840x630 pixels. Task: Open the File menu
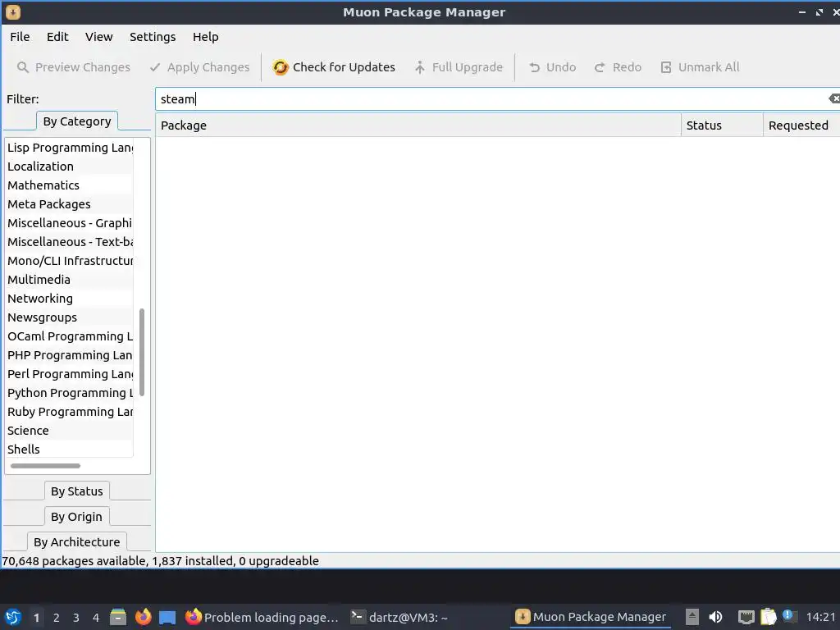(20, 37)
